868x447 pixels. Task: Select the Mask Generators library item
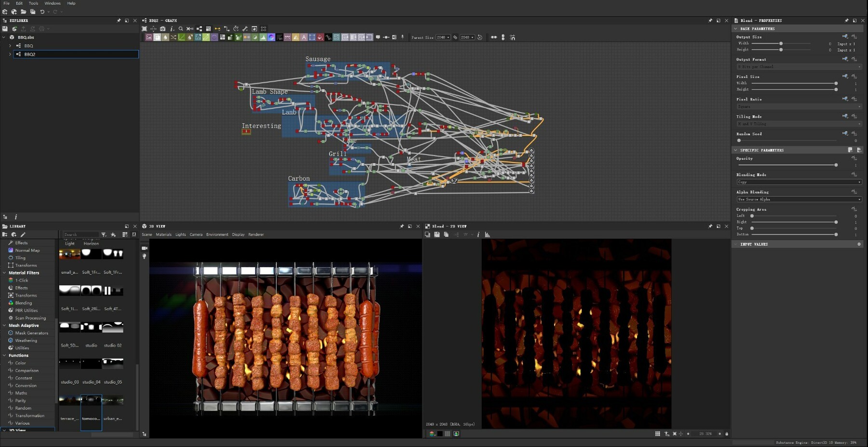tap(31, 333)
